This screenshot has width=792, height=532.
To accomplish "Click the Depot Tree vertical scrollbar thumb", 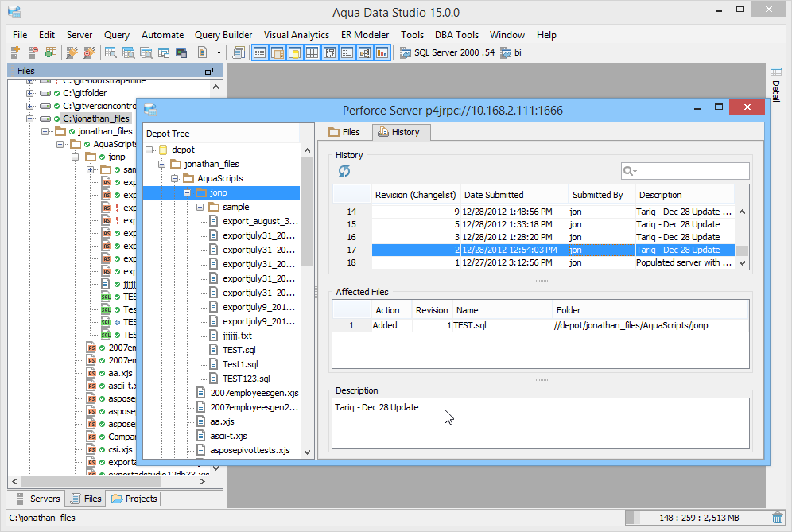I will click(307, 212).
